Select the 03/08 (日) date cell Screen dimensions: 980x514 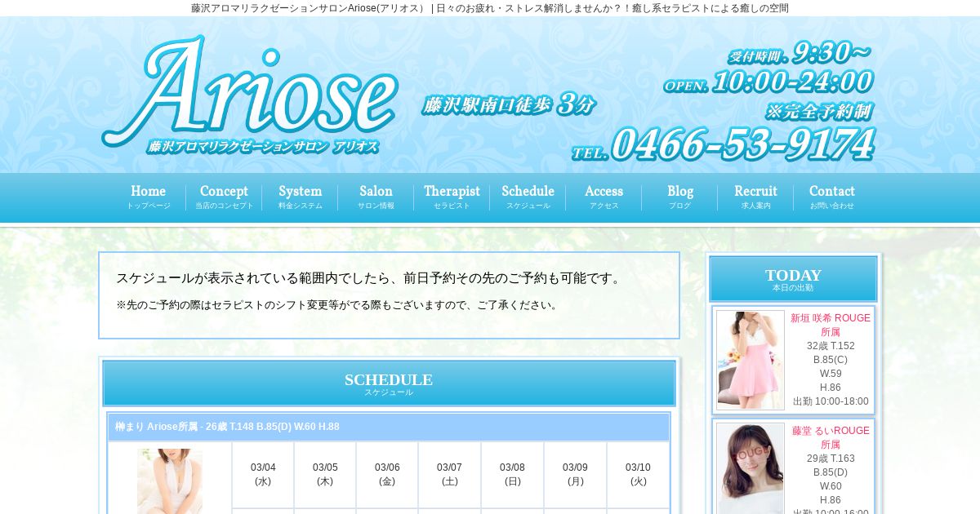[x=512, y=474]
